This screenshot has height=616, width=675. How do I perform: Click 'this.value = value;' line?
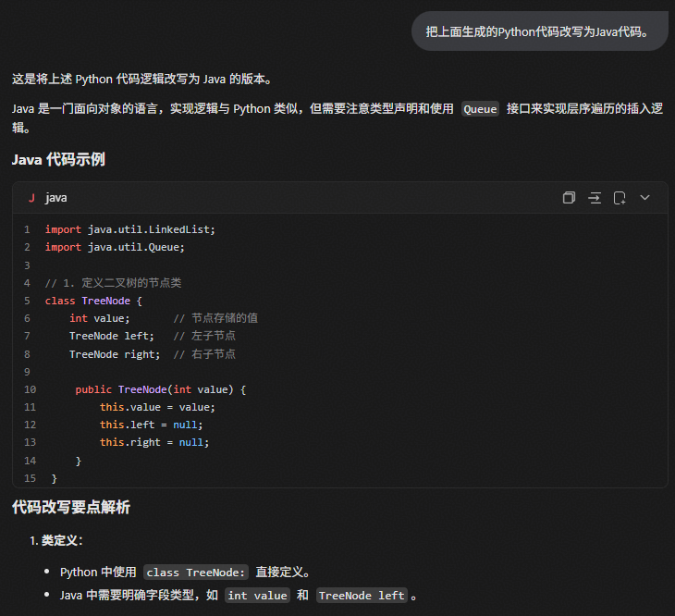coord(157,407)
